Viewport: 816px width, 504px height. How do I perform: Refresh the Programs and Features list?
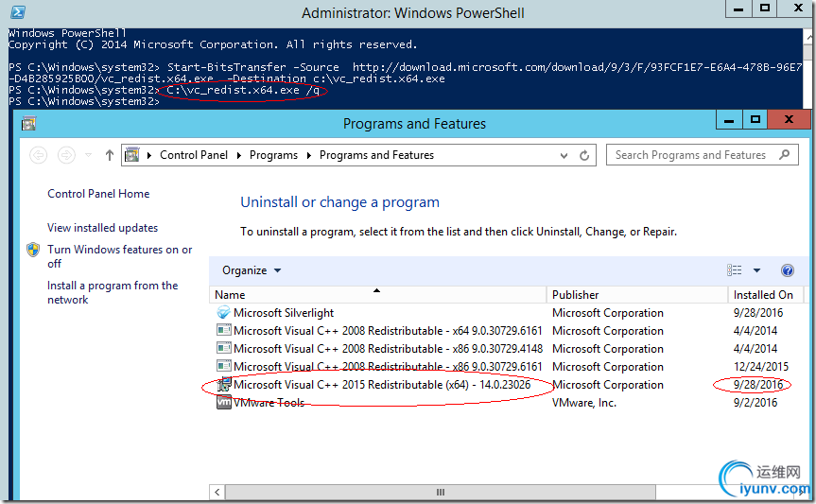[584, 155]
